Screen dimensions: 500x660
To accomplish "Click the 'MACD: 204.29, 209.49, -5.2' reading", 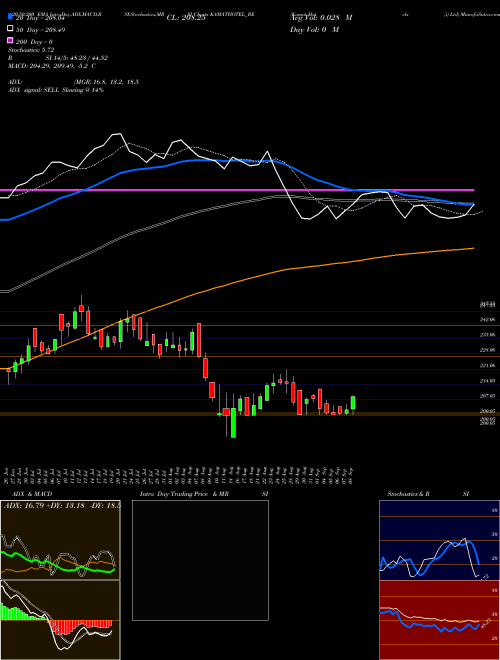I will pos(52,66).
